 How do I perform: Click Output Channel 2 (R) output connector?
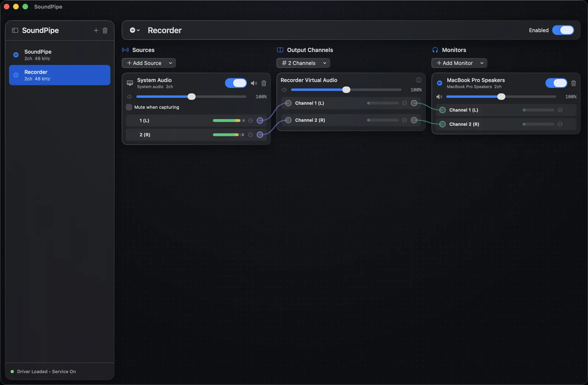[x=414, y=120]
